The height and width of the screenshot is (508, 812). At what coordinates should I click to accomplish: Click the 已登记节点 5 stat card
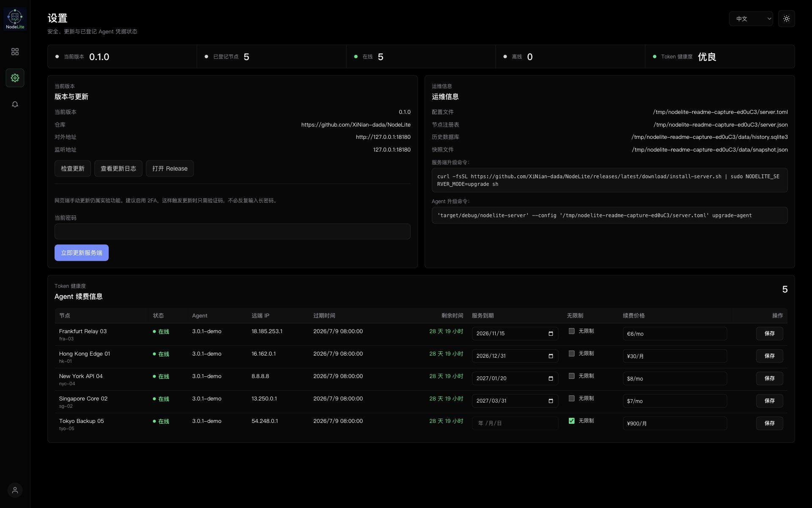(x=272, y=57)
